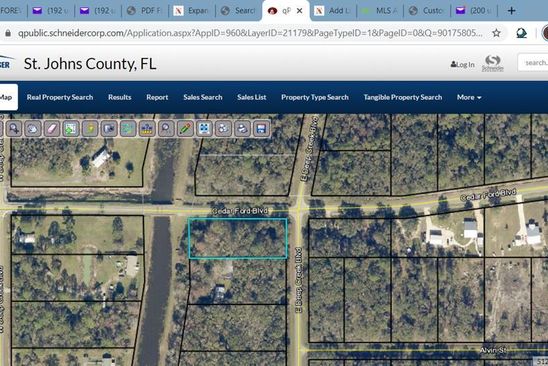
Task: Bookmark this page with the star icon
Action: tap(496, 33)
